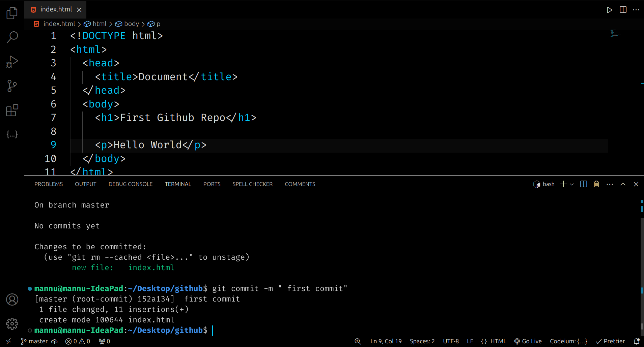Click the code minimap preview
The image size is (644, 347).
(x=615, y=33)
